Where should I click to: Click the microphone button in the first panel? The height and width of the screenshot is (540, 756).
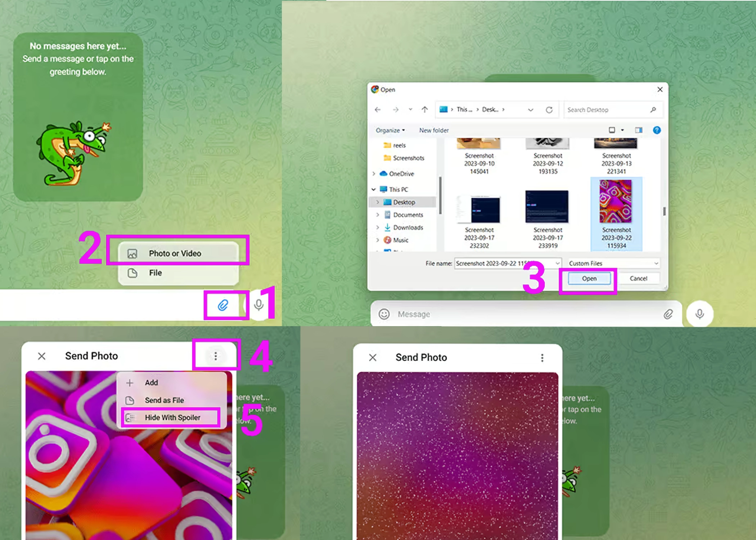[x=258, y=305]
